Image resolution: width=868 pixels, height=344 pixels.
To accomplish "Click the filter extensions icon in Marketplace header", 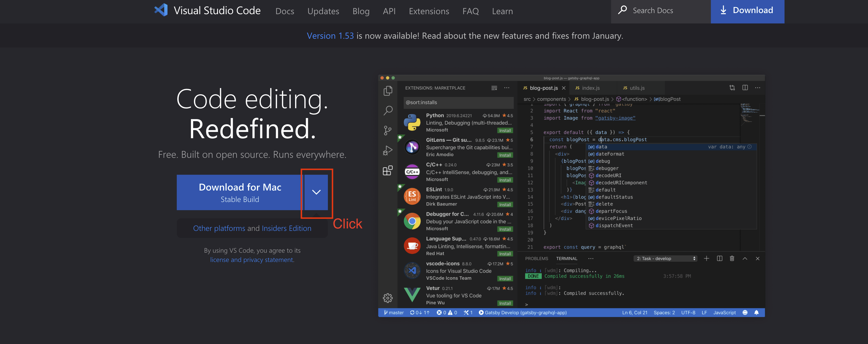I will coord(494,88).
